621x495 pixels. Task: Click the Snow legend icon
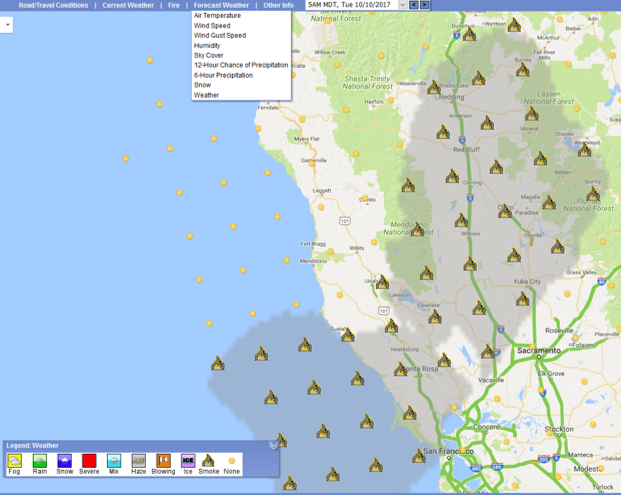click(x=64, y=461)
